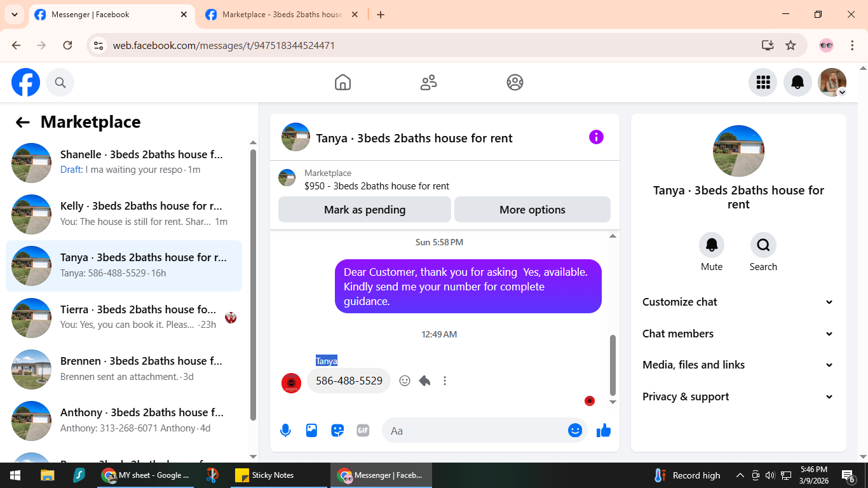Open the Chrome three-dot menu
This screenshot has width=868, height=488.
[853, 45]
